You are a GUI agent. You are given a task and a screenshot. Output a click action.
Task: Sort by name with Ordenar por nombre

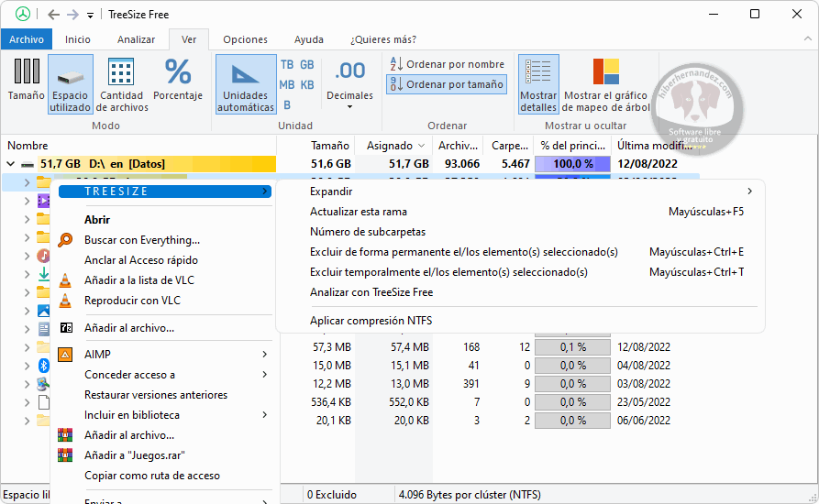[448, 64]
